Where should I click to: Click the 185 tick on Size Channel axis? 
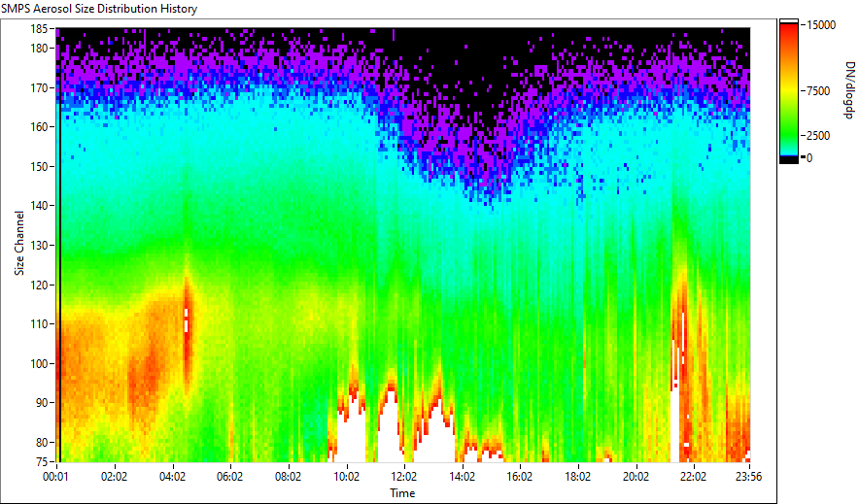point(41,29)
